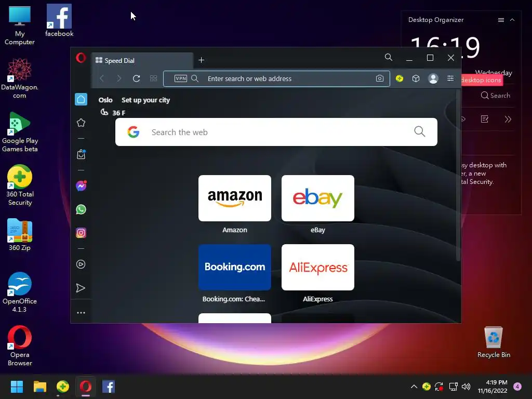Click the Set up your city link
532x399 pixels.
[x=145, y=100]
